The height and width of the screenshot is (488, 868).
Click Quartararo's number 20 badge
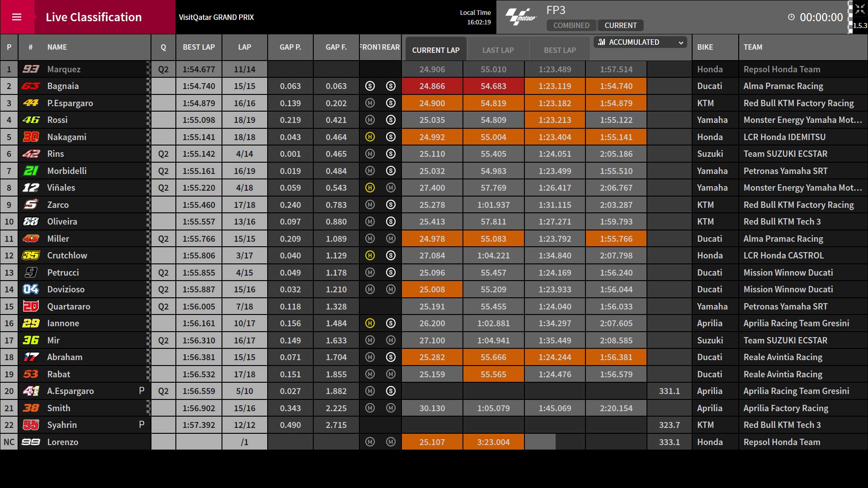pos(31,306)
